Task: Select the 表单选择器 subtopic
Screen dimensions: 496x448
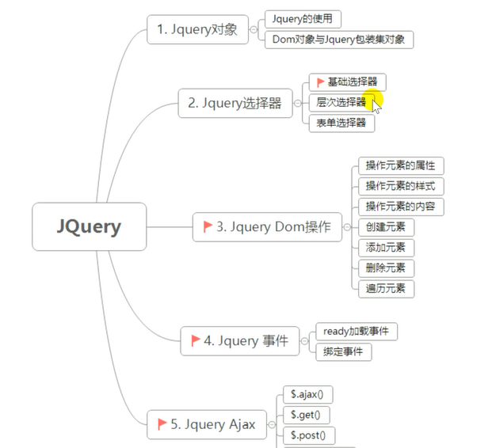Action: [342, 123]
